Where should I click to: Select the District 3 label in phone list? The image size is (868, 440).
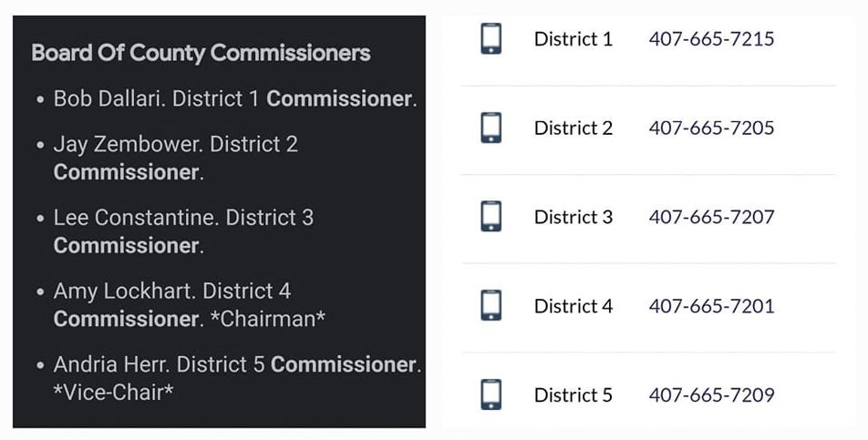click(x=573, y=217)
